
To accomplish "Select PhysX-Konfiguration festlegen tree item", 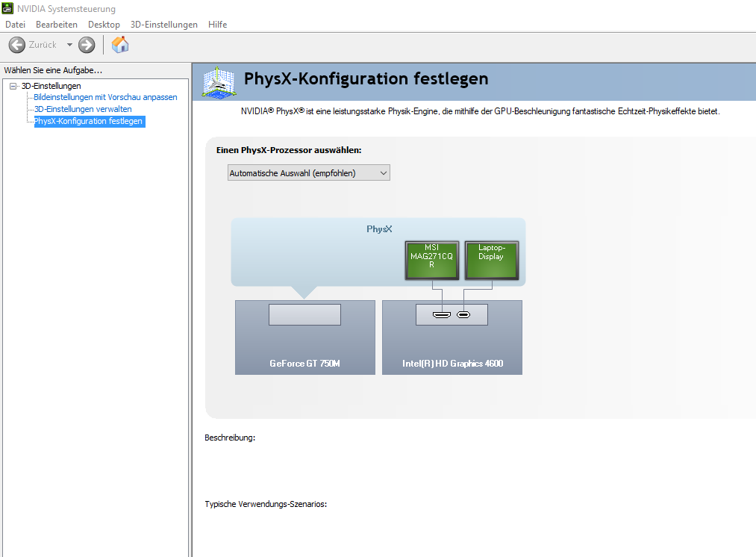I will [x=89, y=121].
